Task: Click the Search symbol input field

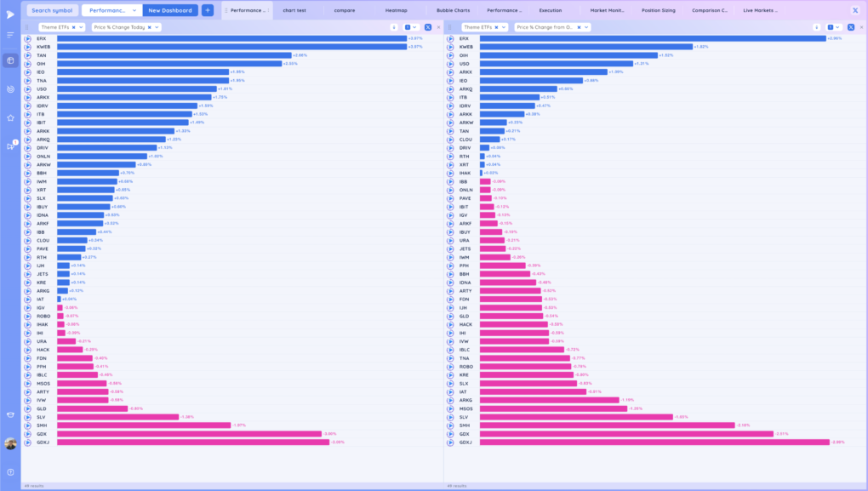Action: [52, 10]
